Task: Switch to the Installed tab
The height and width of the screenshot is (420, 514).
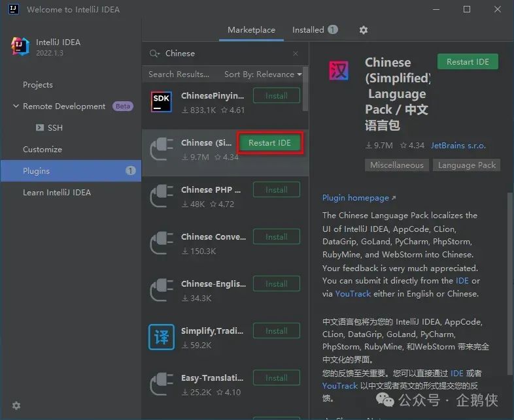Action: [x=315, y=30]
